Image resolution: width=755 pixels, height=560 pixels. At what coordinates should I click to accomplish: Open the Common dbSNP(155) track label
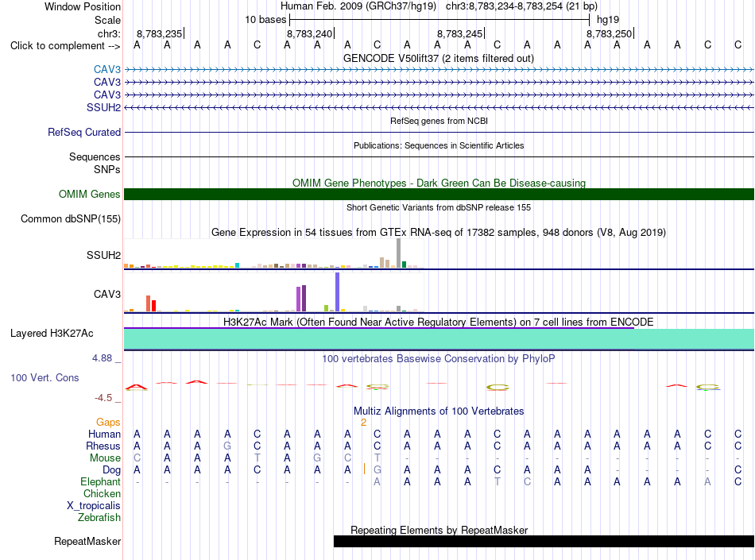70,219
